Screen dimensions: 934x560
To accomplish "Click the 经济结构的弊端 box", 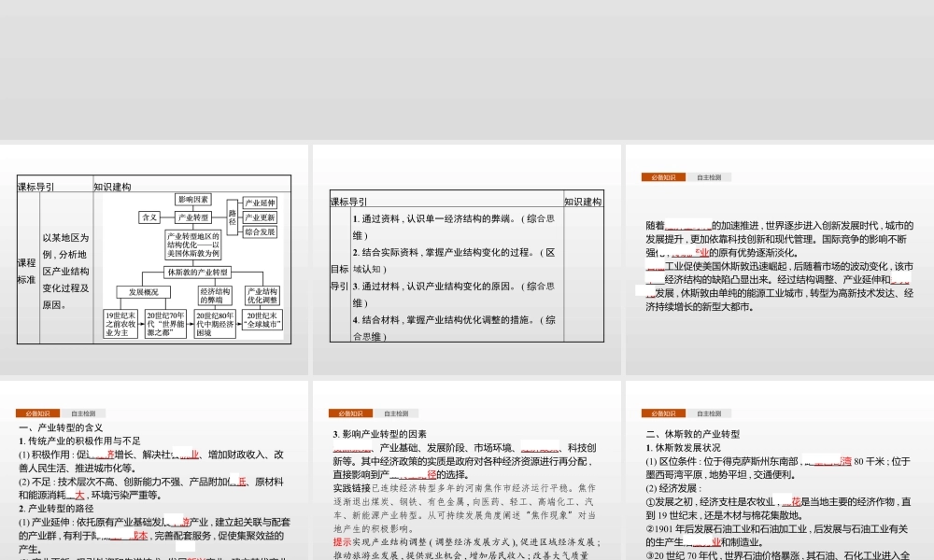I will [x=216, y=293].
